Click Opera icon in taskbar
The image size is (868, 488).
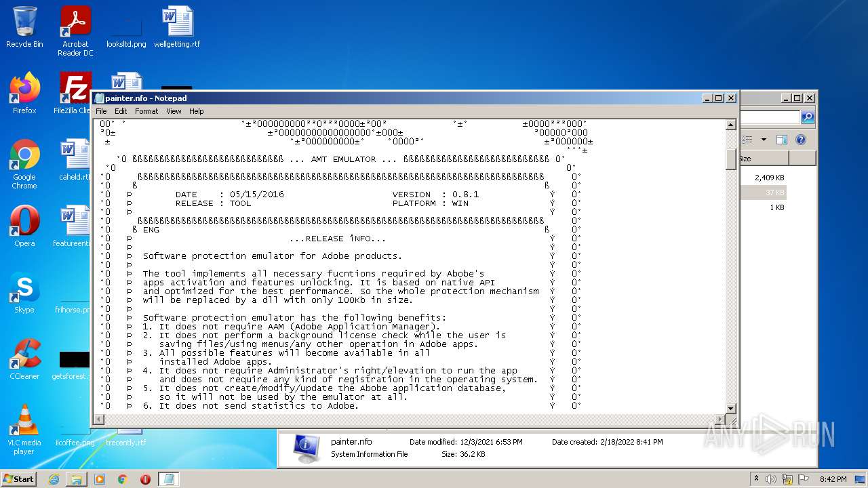pyautogui.click(x=145, y=479)
